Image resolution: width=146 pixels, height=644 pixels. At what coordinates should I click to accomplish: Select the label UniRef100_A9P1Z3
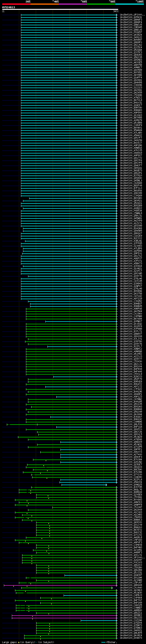(131, 397)
